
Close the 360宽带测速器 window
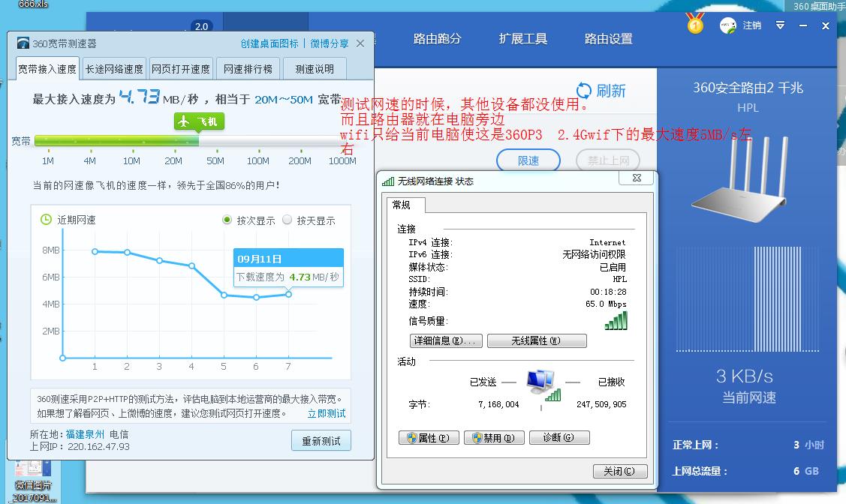point(360,43)
